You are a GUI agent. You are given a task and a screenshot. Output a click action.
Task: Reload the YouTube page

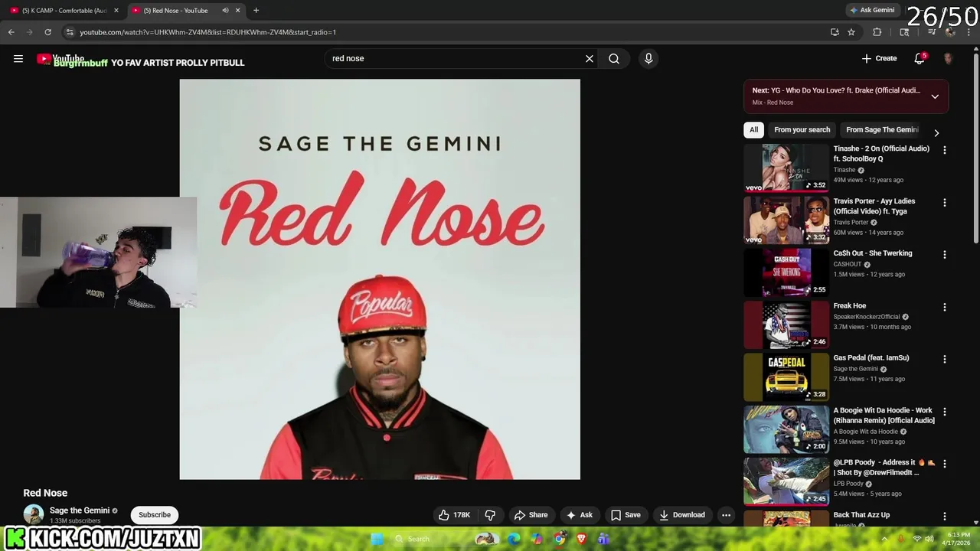(x=47, y=32)
